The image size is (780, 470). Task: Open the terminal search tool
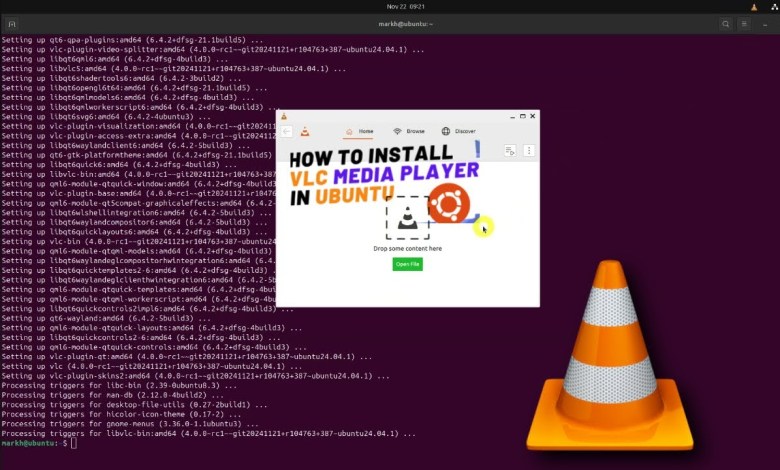pyautogui.click(x=726, y=24)
